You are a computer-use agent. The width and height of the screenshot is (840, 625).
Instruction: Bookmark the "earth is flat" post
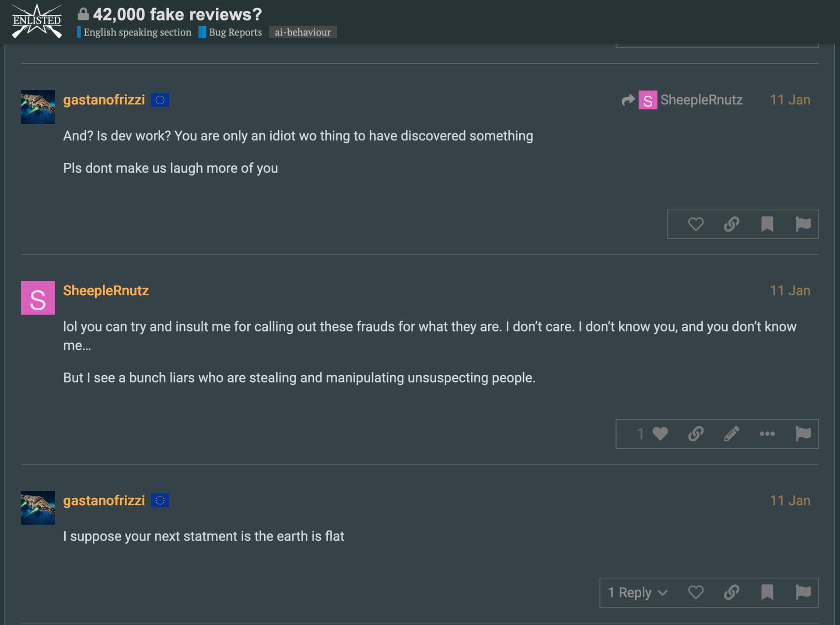(767, 593)
